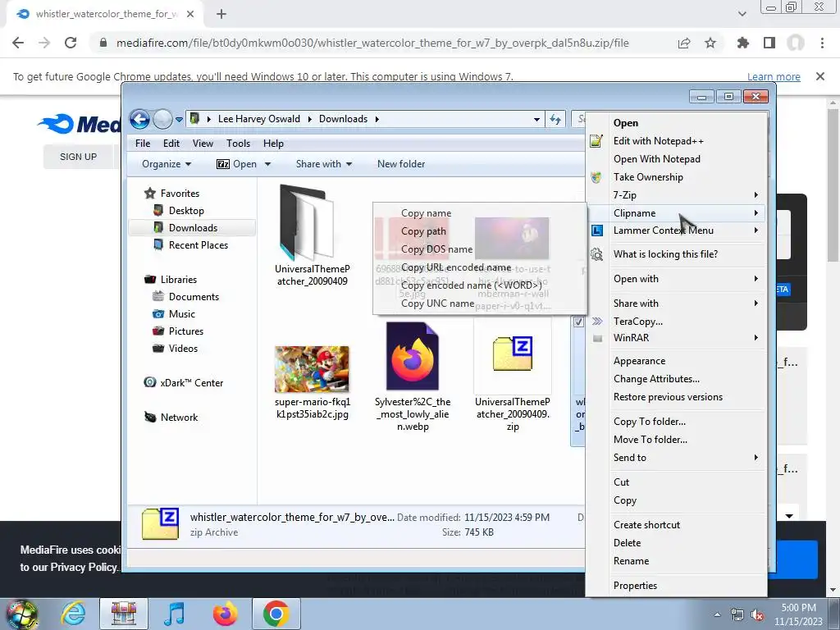
Task: Click the muted volume tray icon
Action: [x=757, y=615]
